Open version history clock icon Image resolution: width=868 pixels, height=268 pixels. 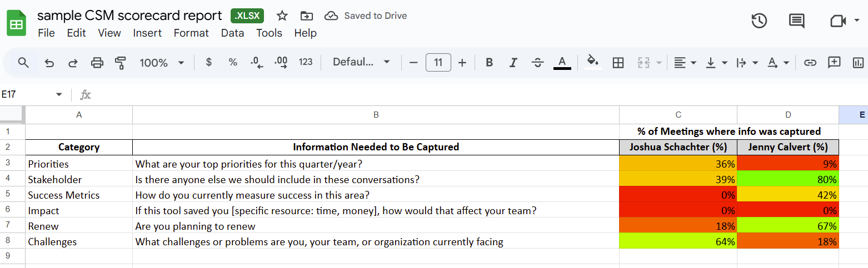tap(759, 21)
